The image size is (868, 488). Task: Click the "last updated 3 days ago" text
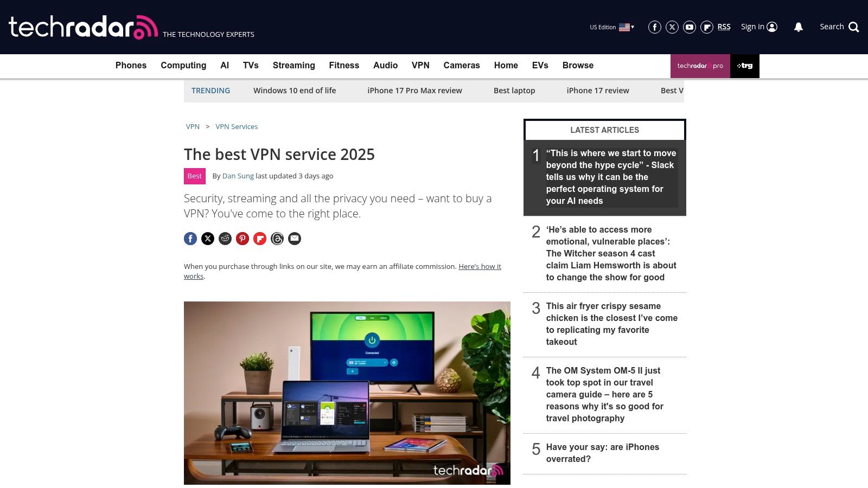tap(295, 176)
